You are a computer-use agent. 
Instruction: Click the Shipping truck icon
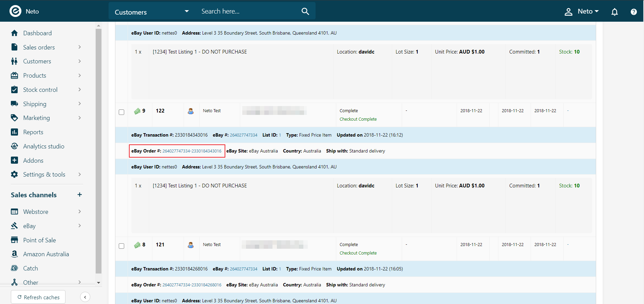click(14, 104)
